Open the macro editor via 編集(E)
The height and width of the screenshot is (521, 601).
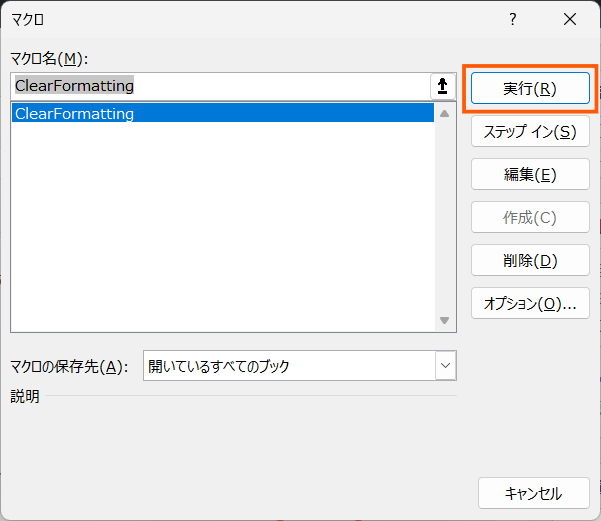529,174
